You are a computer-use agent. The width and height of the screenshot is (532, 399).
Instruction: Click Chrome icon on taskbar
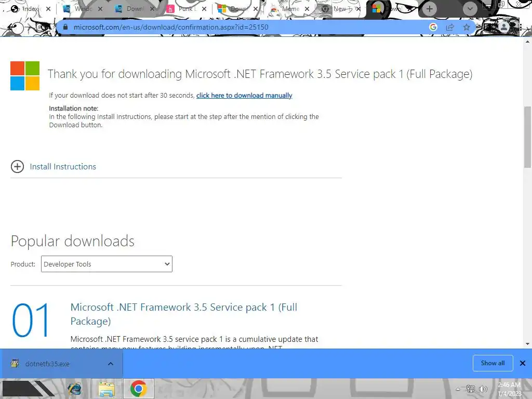138,389
